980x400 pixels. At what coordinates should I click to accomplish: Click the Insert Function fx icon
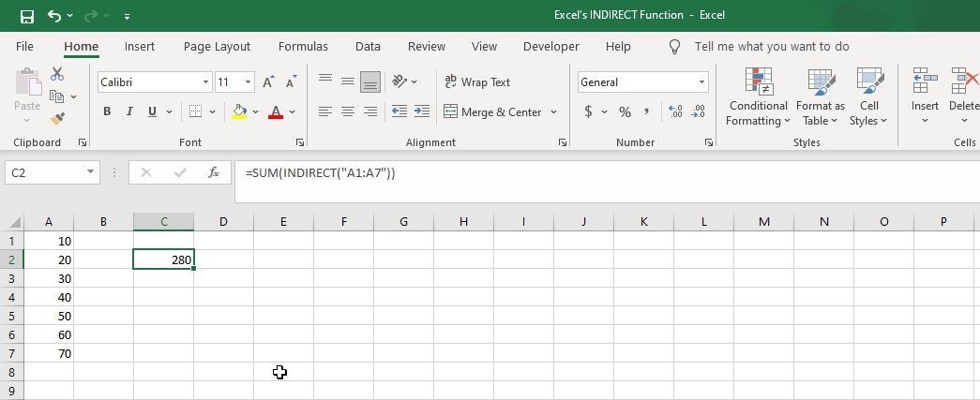point(214,172)
